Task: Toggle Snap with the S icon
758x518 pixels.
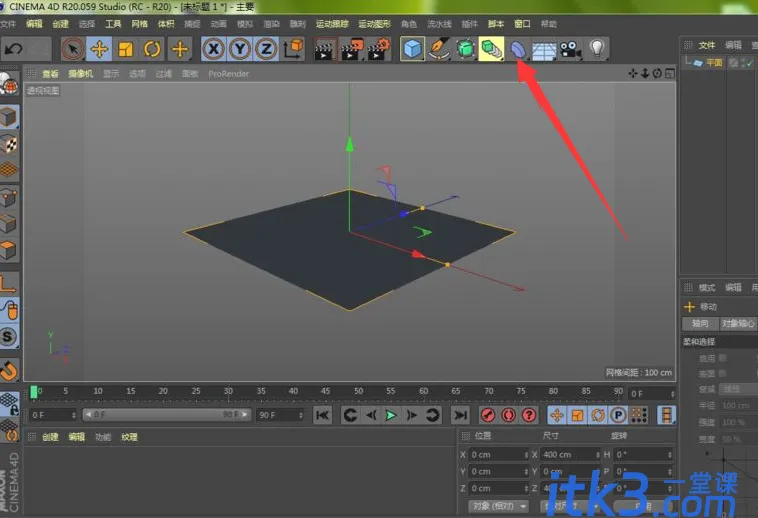Action: click(x=9, y=336)
